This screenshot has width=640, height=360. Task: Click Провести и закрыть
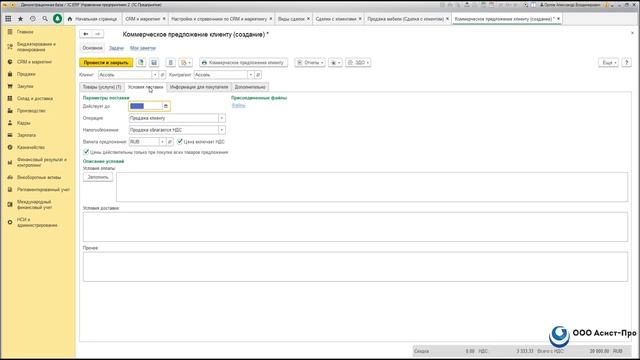pyautogui.click(x=106, y=62)
